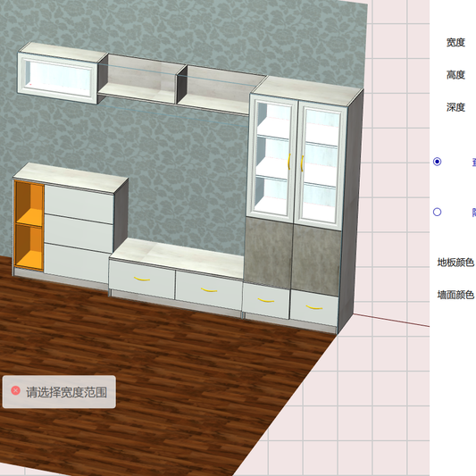
Task: Click the 墙面颜色 label
Action: pos(455,295)
